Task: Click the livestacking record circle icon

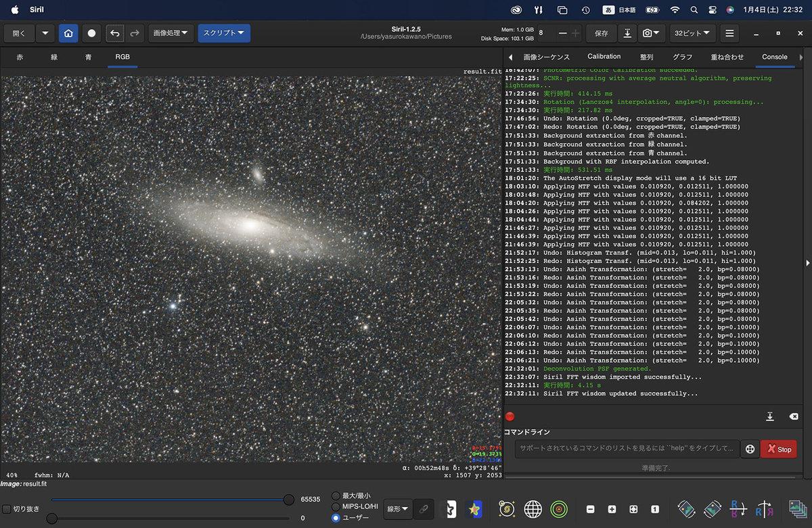Action: [x=91, y=33]
